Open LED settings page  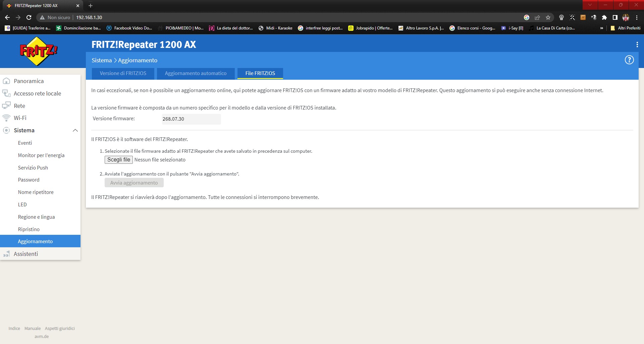tap(22, 205)
